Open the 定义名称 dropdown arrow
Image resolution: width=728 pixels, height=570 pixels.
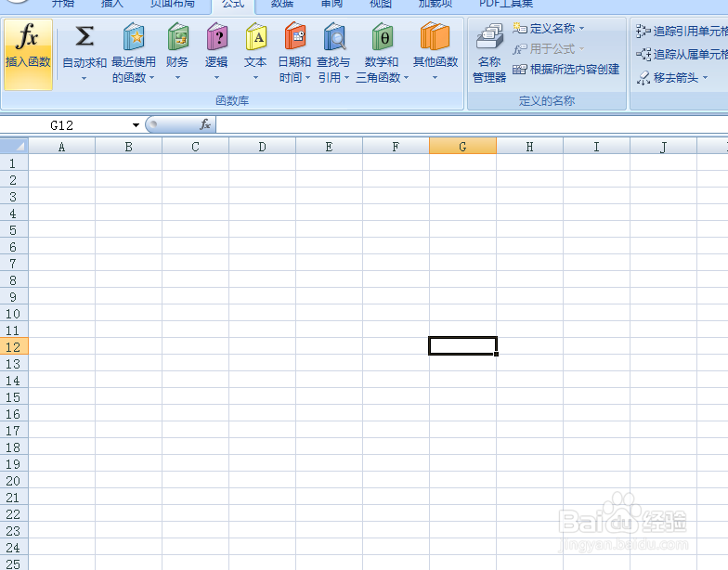581,28
